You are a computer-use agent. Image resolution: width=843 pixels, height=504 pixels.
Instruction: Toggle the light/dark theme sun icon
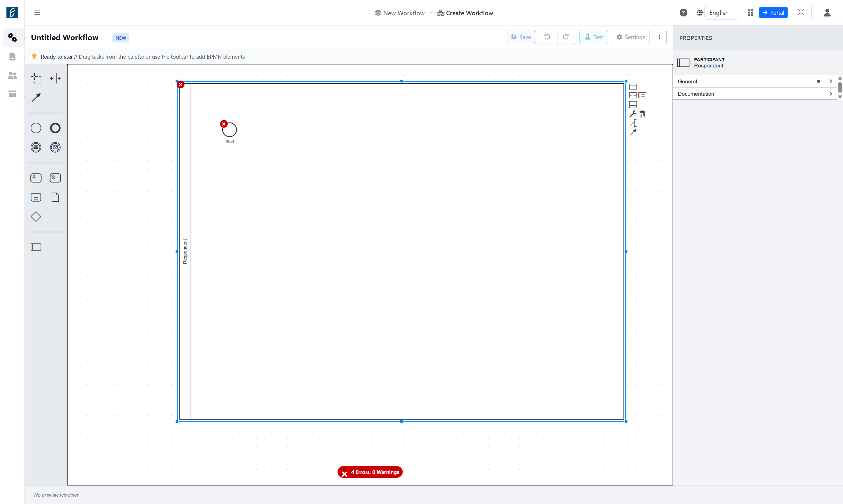point(801,12)
